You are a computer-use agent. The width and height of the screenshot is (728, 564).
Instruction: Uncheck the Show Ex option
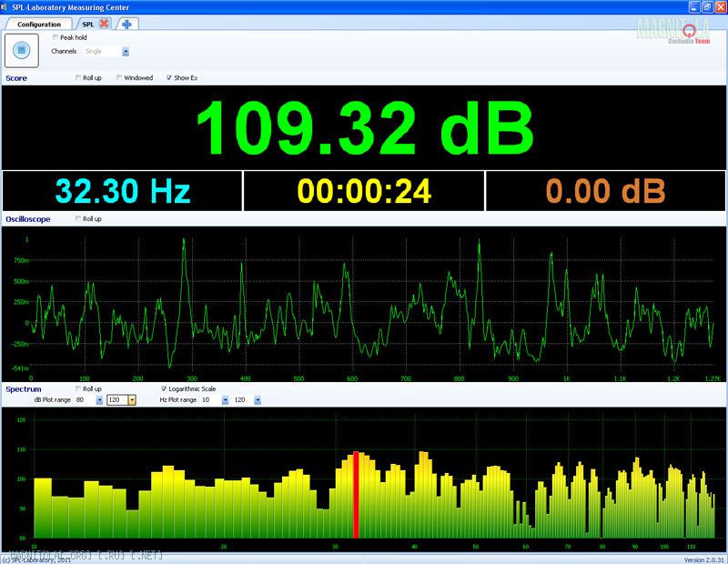click(169, 77)
